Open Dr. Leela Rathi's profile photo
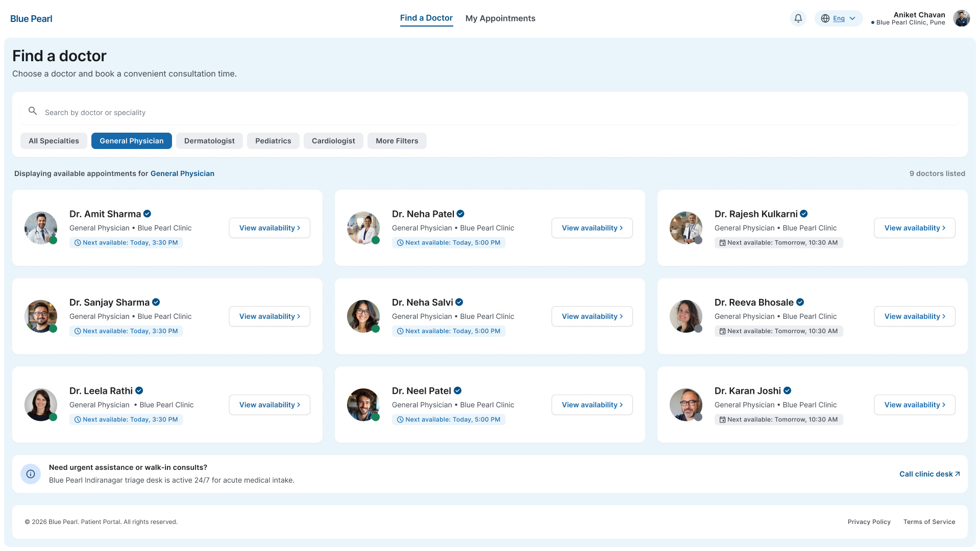This screenshot has height=551, width=980. tap(41, 405)
